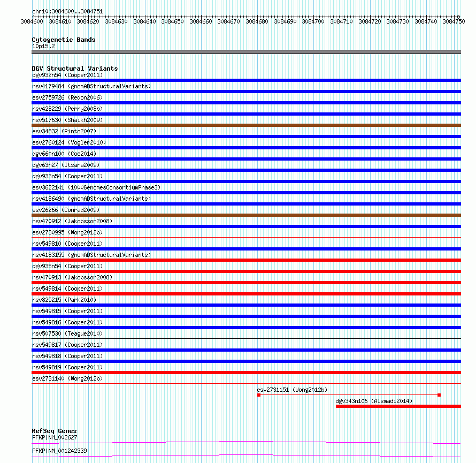Screen dimensions: 476x463
Task: Click esv2760124 (Vogler2010) label
Action: 69,142
